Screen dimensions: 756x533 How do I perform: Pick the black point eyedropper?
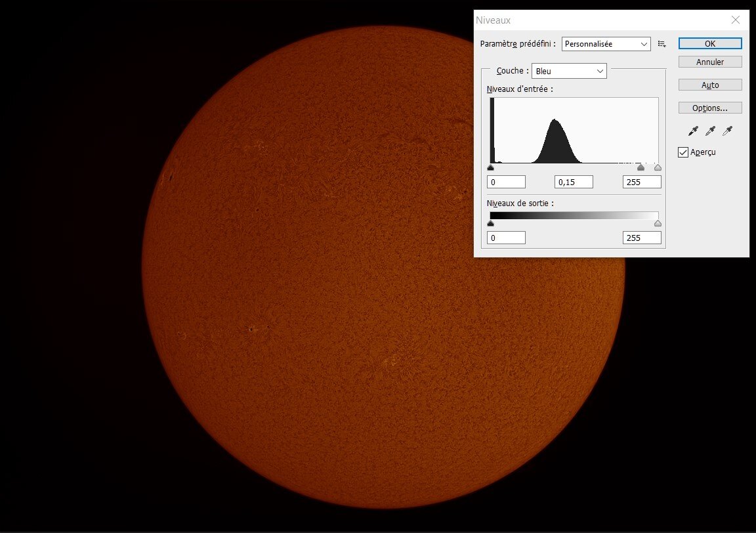point(693,131)
